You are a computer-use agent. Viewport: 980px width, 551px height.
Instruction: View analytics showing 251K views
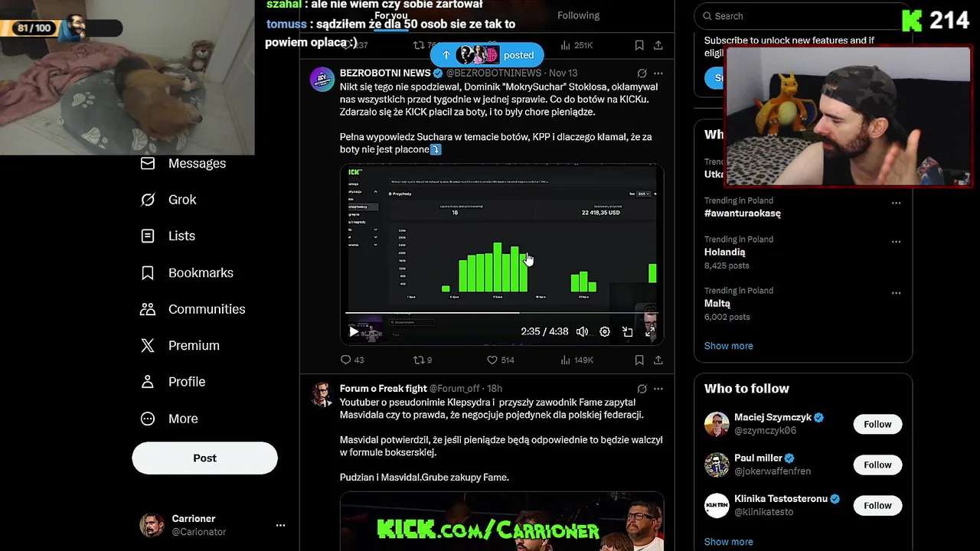577,45
